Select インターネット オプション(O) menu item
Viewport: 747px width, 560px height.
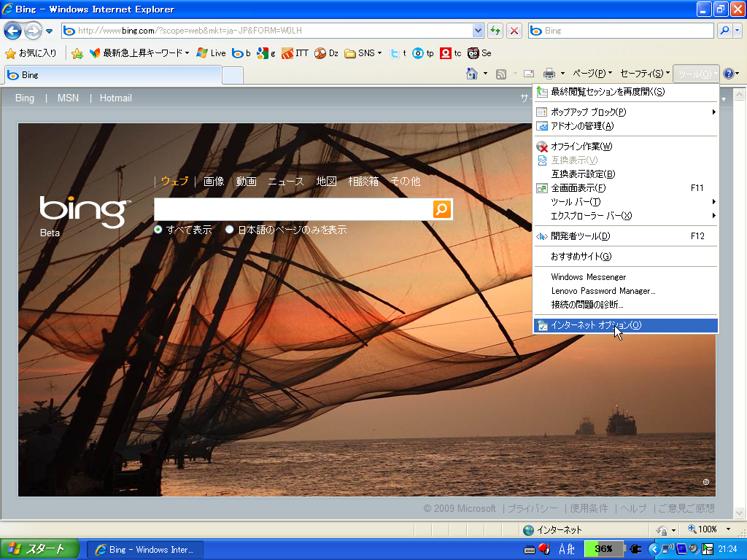625,325
